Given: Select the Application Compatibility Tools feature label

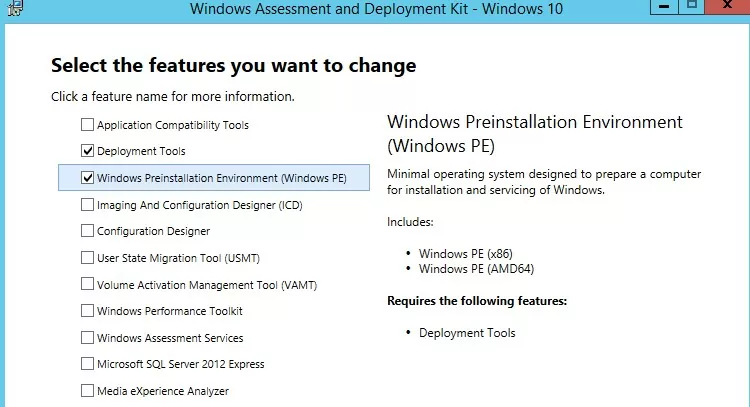Looking at the screenshot, I should coord(173,125).
